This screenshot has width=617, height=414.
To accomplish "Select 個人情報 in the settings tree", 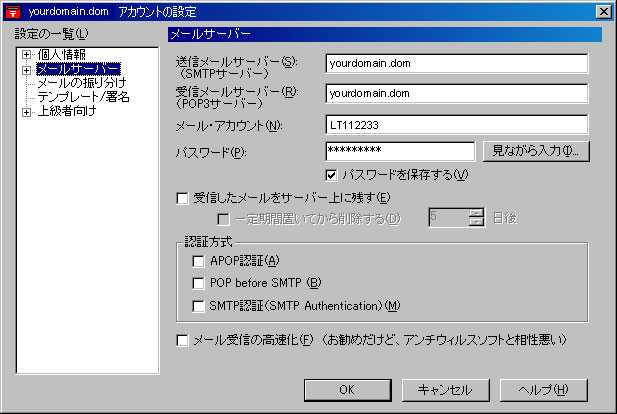I will click(61, 54).
